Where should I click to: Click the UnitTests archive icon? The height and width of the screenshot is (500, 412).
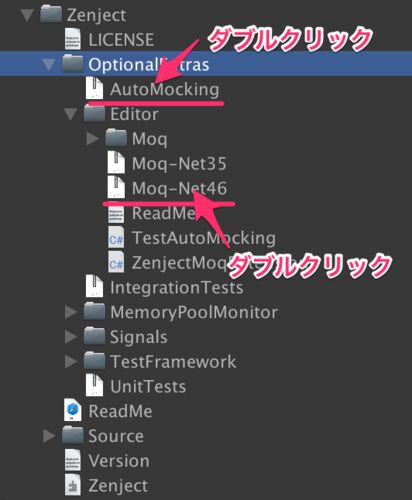pos(94,386)
